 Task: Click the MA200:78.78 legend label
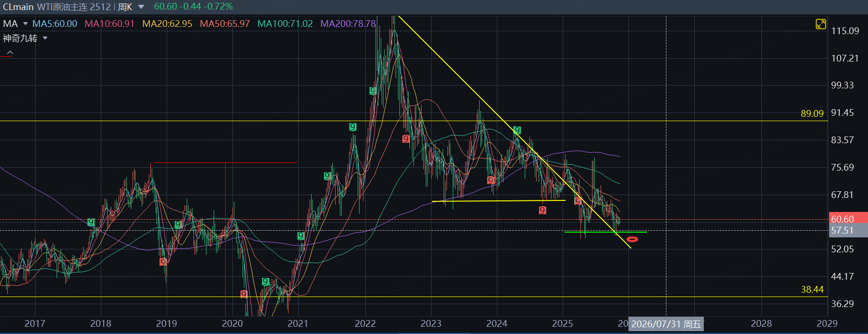(348, 24)
